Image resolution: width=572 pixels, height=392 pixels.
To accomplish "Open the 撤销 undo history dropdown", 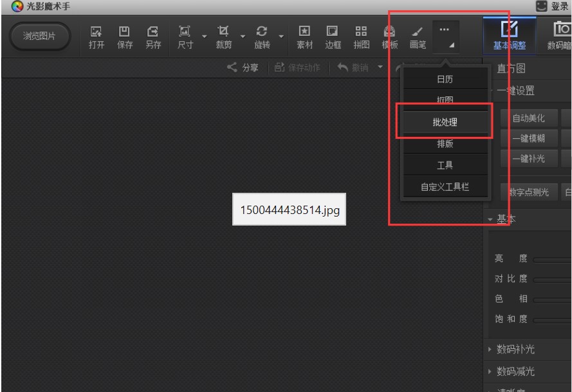I will click(x=380, y=67).
